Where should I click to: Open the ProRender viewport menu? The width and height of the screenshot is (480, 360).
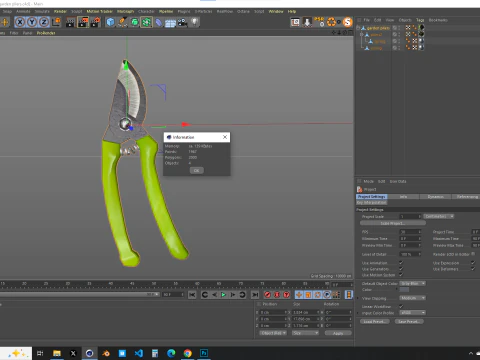[46, 33]
